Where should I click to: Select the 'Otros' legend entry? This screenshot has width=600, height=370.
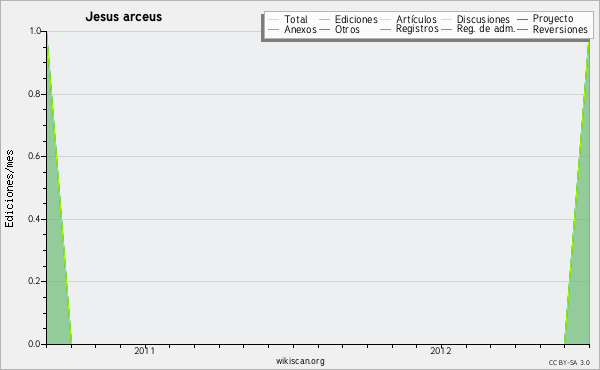(347, 29)
